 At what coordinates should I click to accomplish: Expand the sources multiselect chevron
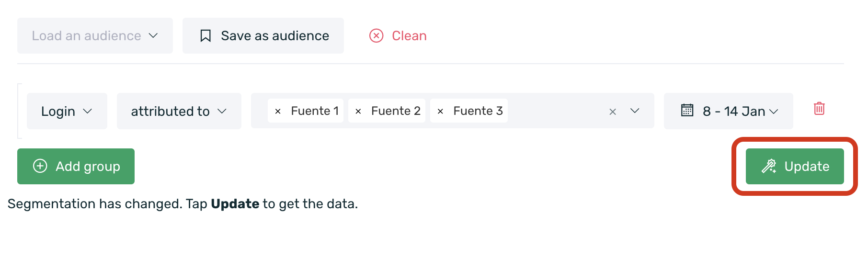pos(635,111)
